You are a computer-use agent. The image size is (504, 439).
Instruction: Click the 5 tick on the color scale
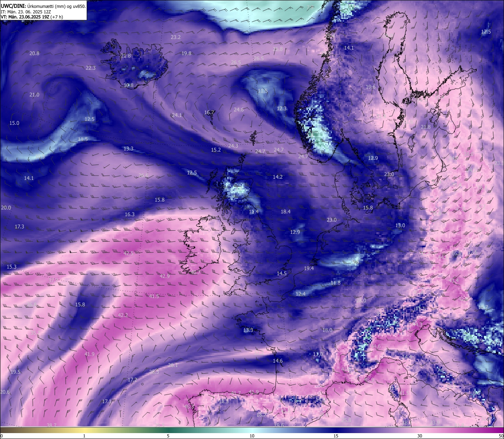pyautogui.click(x=168, y=436)
